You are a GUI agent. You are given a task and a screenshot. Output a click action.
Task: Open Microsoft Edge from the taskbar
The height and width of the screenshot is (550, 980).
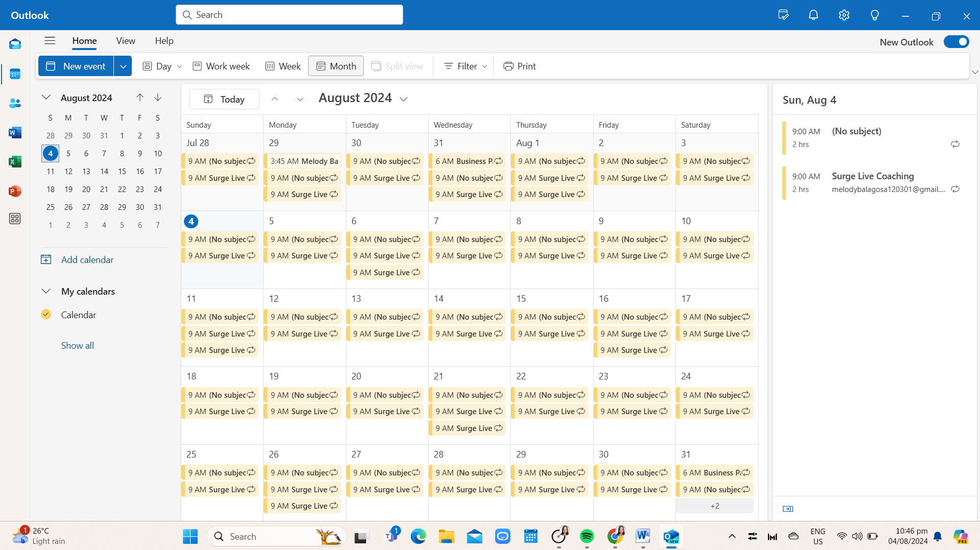pos(418,536)
